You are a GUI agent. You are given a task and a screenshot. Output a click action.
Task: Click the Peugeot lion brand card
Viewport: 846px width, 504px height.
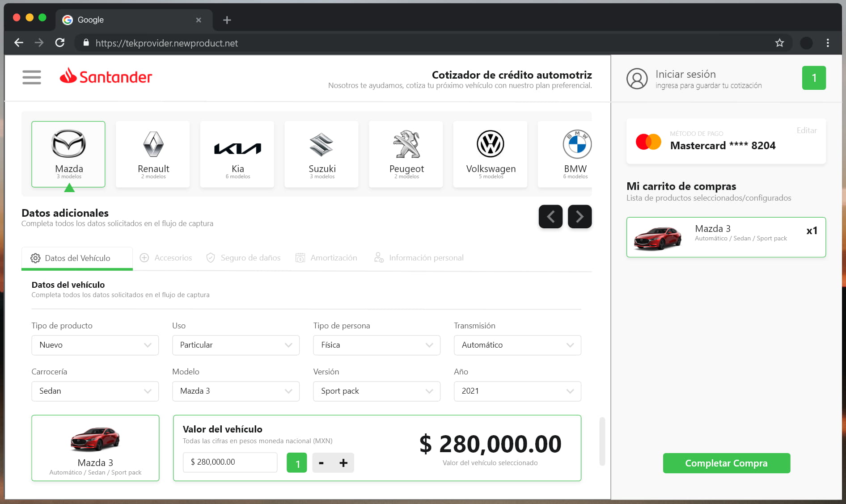406,154
